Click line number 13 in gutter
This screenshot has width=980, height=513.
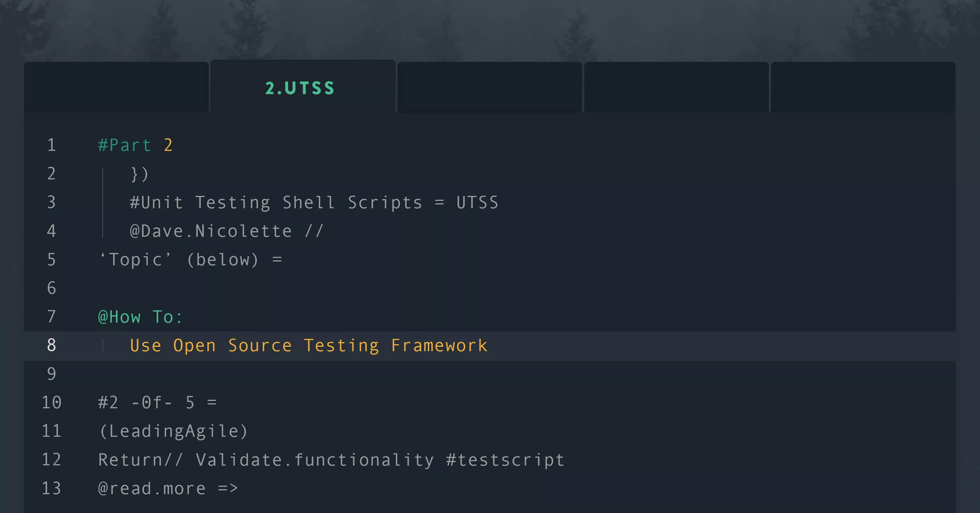pyautogui.click(x=51, y=488)
